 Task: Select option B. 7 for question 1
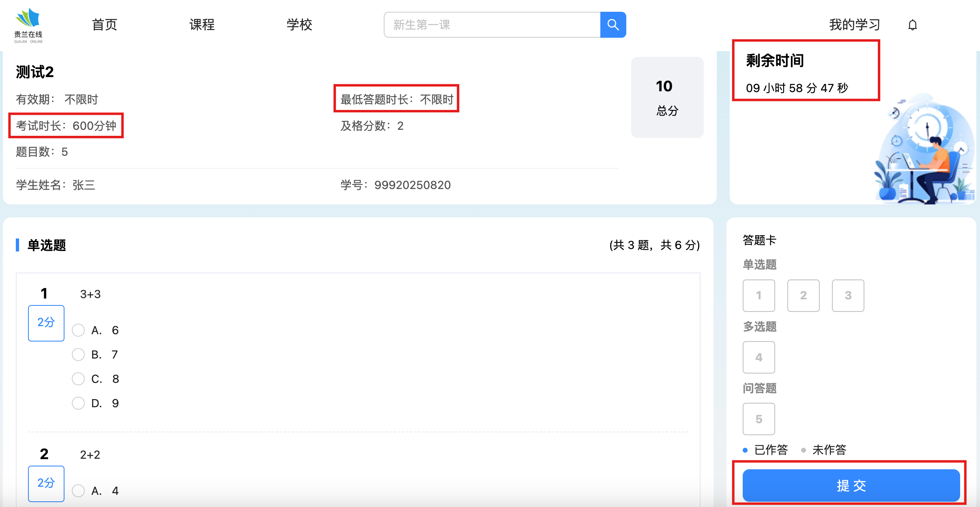point(78,354)
